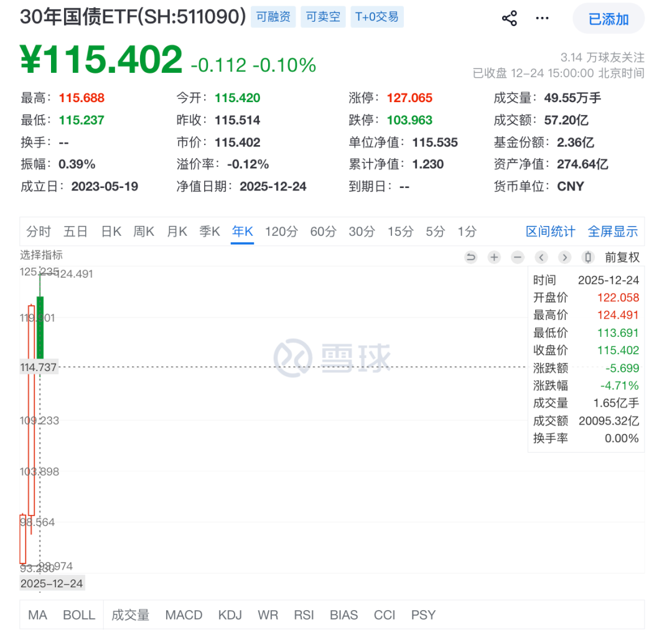Switch to the 分时 tab

pyautogui.click(x=39, y=232)
